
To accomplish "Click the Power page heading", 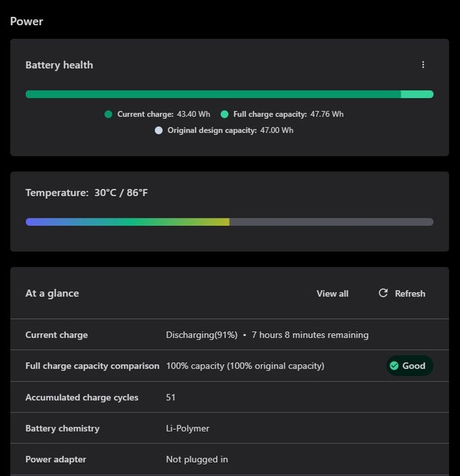I will tap(27, 21).
